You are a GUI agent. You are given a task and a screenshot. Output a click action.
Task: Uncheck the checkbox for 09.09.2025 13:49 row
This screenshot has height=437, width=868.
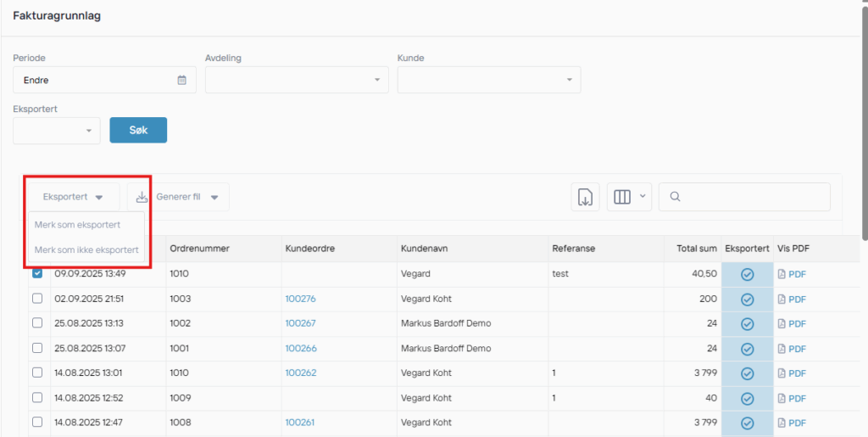point(37,274)
